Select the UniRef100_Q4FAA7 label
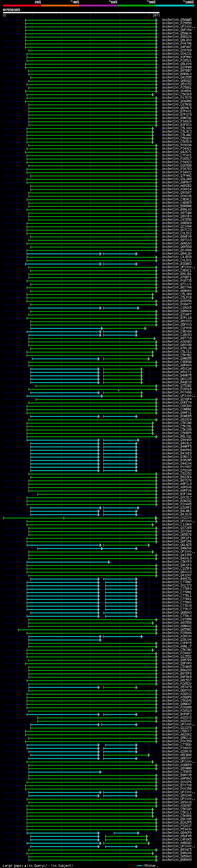 (x=177, y=47)
